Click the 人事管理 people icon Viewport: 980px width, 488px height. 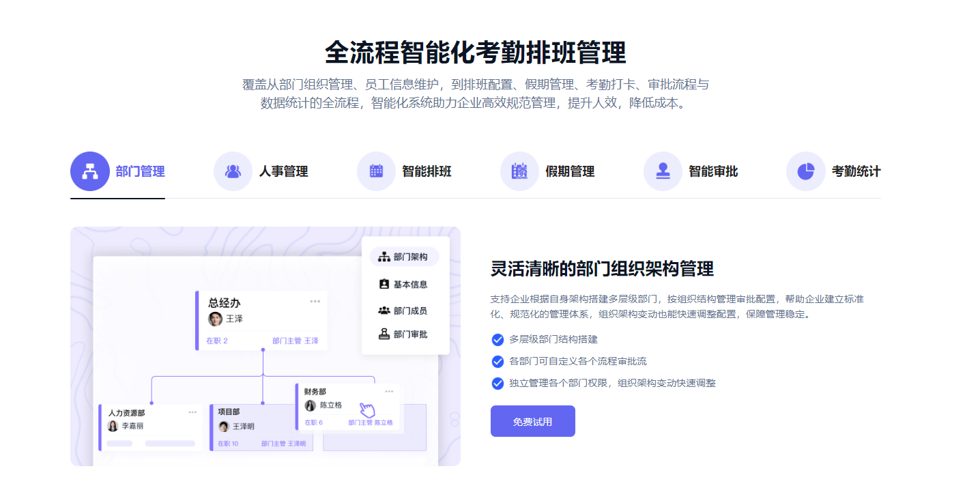click(x=233, y=171)
